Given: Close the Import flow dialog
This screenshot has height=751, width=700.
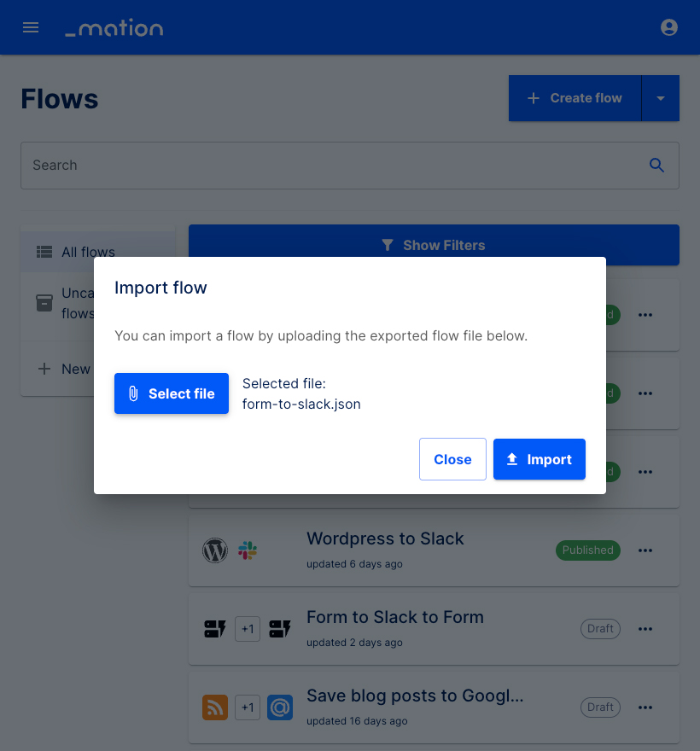Looking at the screenshot, I should click(452, 459).
